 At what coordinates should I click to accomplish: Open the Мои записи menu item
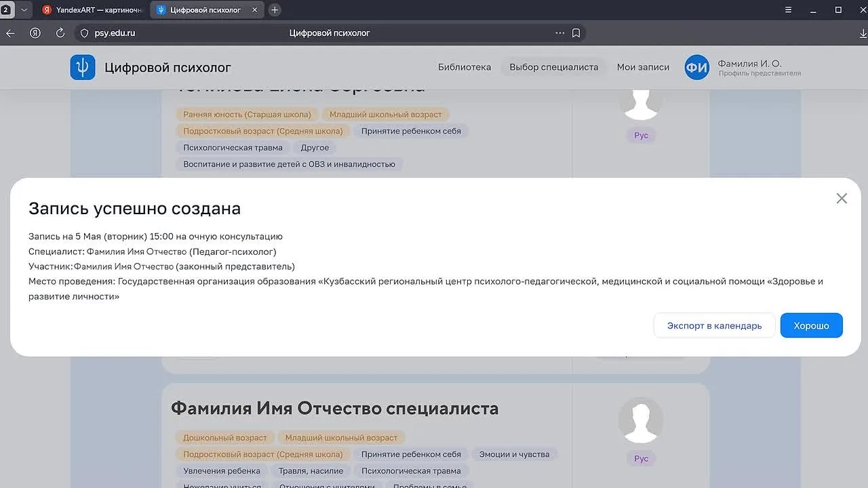pos(643,67)
